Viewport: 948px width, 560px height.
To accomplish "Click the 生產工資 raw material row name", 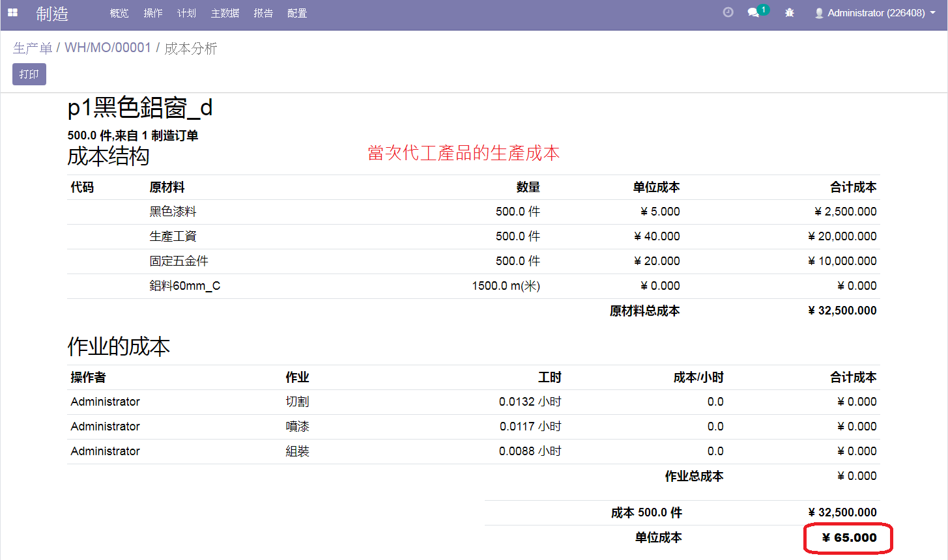I will (173, 236).
